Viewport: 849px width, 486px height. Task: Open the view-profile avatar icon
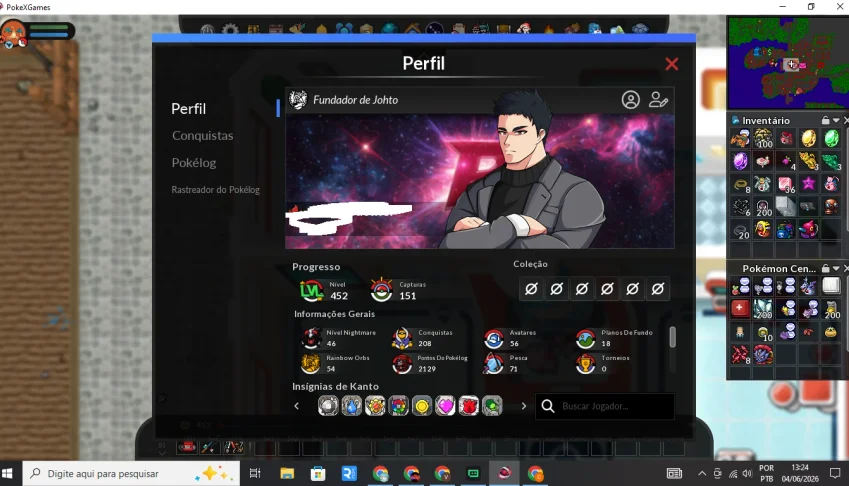(x=630, y=100)
